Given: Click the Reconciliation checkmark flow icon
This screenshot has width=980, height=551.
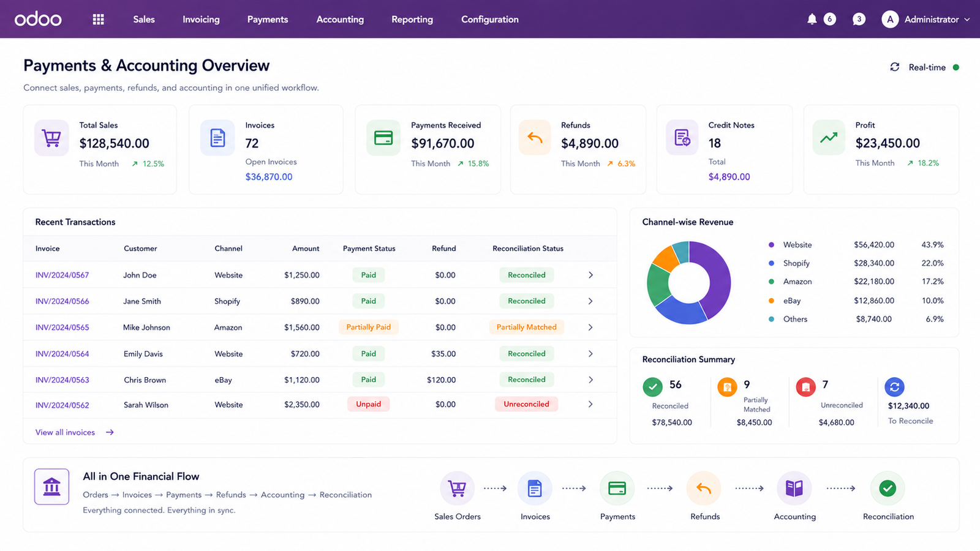Looking at the screenshot, I should (888, 489).
